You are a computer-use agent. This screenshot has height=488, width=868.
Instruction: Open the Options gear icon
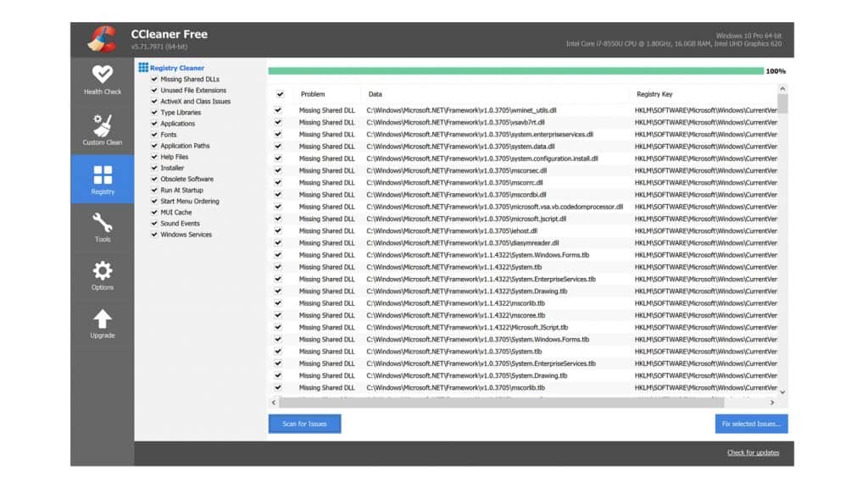pos(102,271)
